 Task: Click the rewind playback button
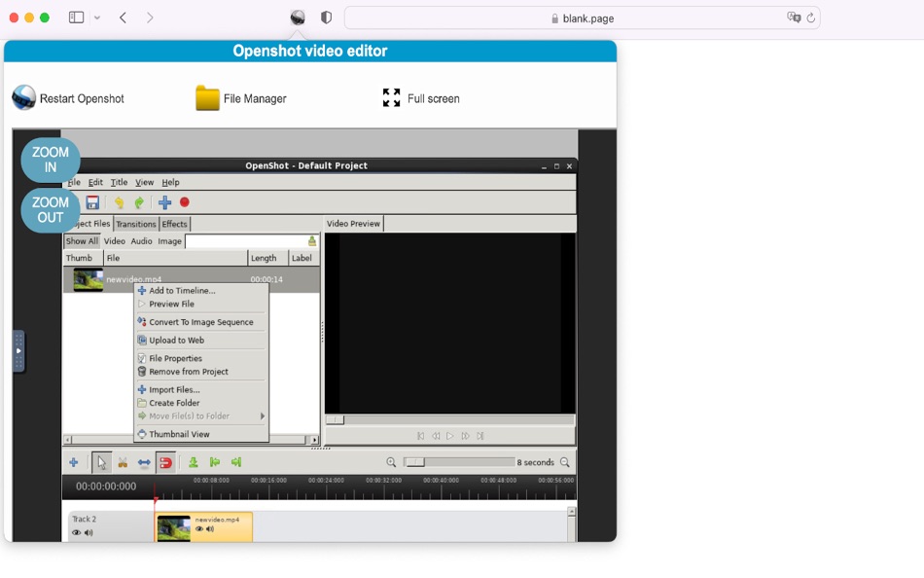pos(436,437)
